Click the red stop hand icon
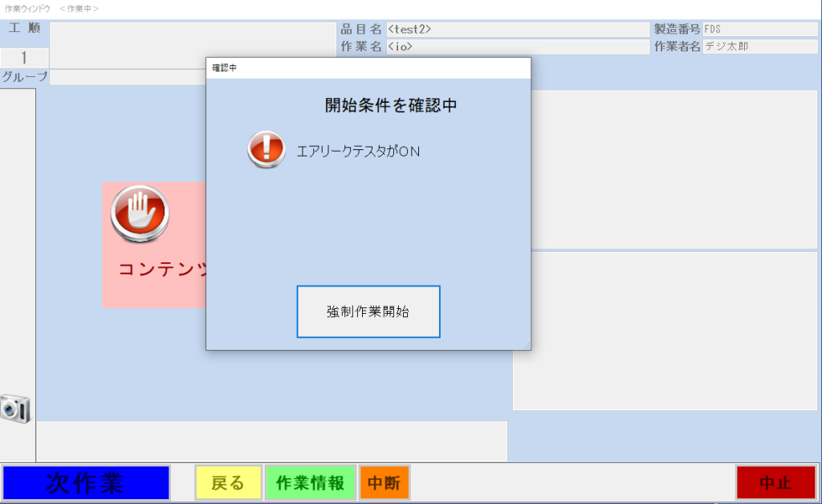The height and width of the screenshot is (504, 822). [x=140, y=213]
